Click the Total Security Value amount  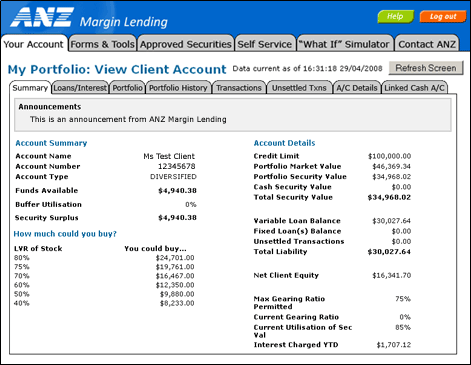[x=389, y=197]
